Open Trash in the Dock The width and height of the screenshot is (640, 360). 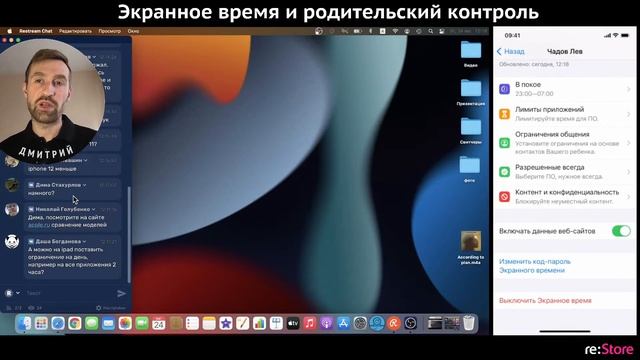tap(469, 323)
